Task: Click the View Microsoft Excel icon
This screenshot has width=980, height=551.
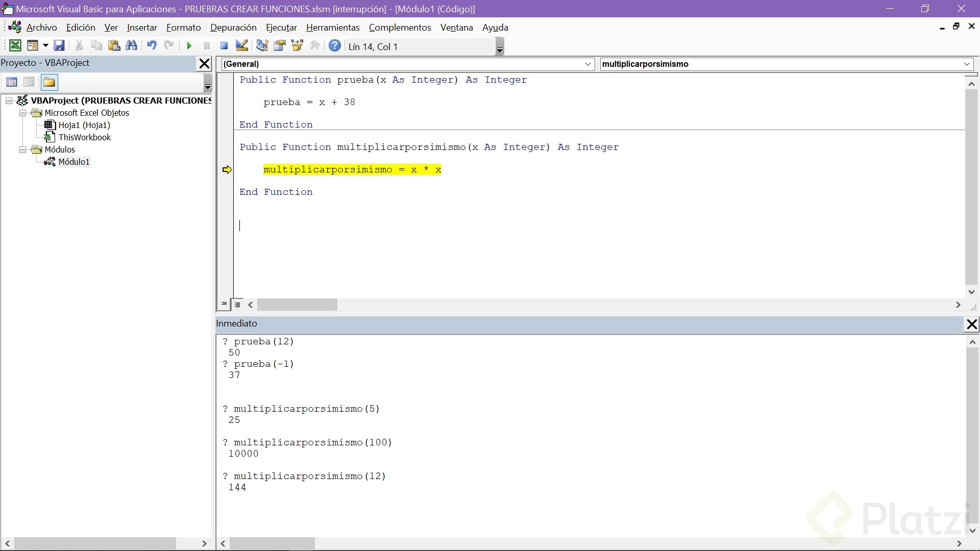Action: click(x=15, y=46)
